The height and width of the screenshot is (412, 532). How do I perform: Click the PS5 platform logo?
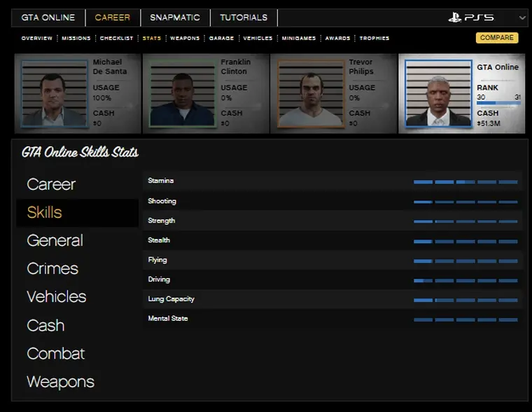(471, 18)
